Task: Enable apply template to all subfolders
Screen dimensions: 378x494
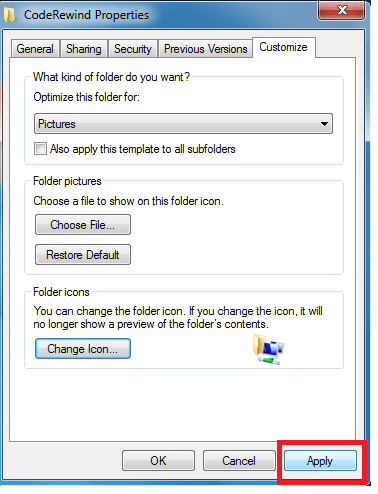Action: (40, 149)
